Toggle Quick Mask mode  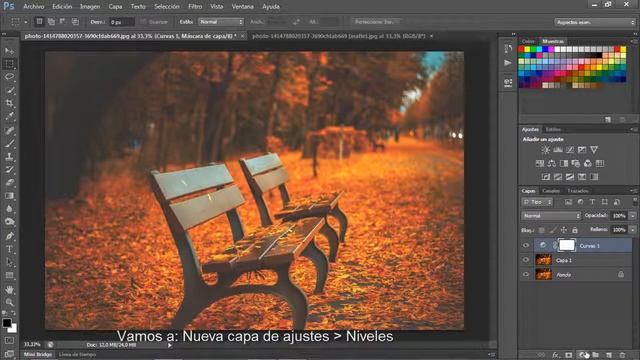point(9,340)
